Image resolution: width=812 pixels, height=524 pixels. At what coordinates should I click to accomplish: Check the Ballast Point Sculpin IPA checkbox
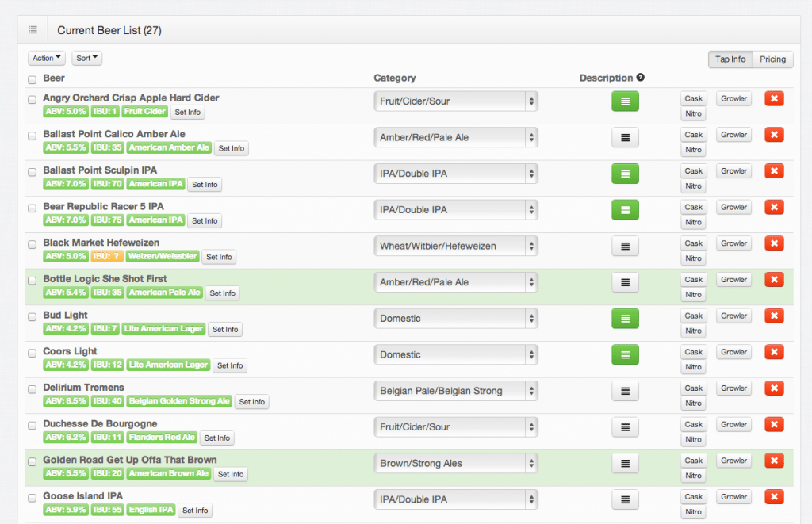click(32, 172)
